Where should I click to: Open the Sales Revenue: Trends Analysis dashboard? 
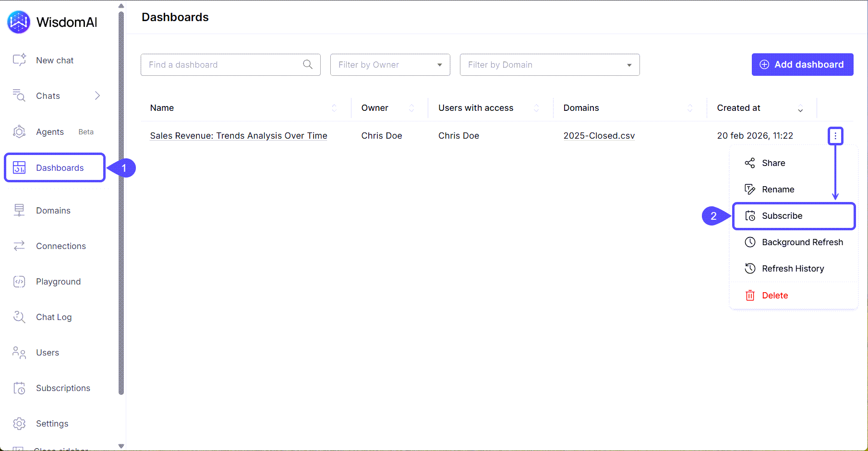(x=238, y=135)
